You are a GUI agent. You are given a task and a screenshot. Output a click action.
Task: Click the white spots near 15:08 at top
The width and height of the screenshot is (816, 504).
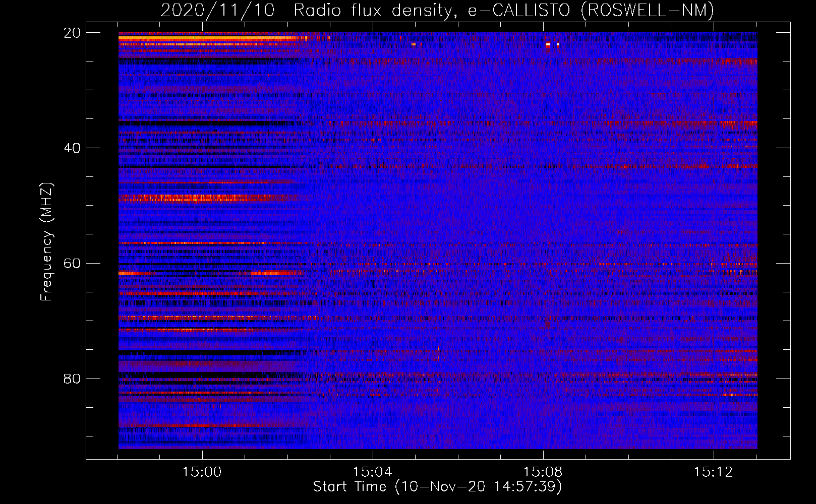(x=553, y=44)
